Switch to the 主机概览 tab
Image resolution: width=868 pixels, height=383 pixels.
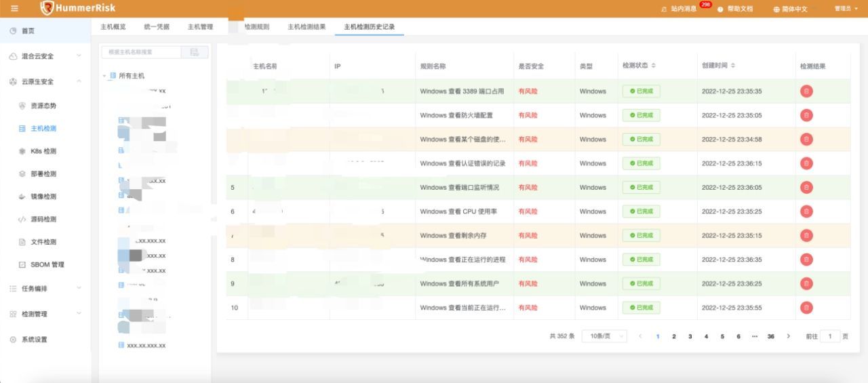click(113, 27)
